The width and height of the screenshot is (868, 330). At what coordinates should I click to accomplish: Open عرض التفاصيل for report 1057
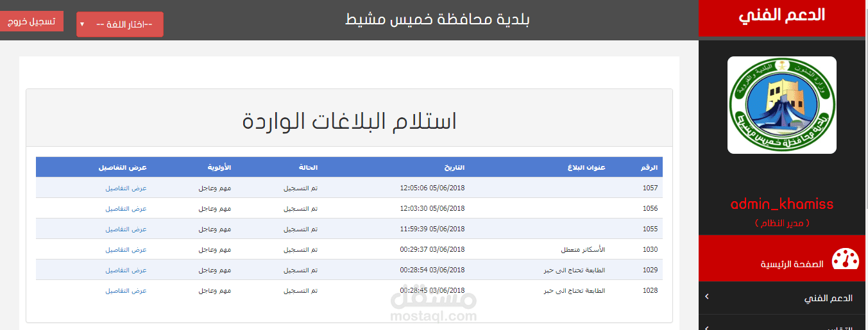126,188
